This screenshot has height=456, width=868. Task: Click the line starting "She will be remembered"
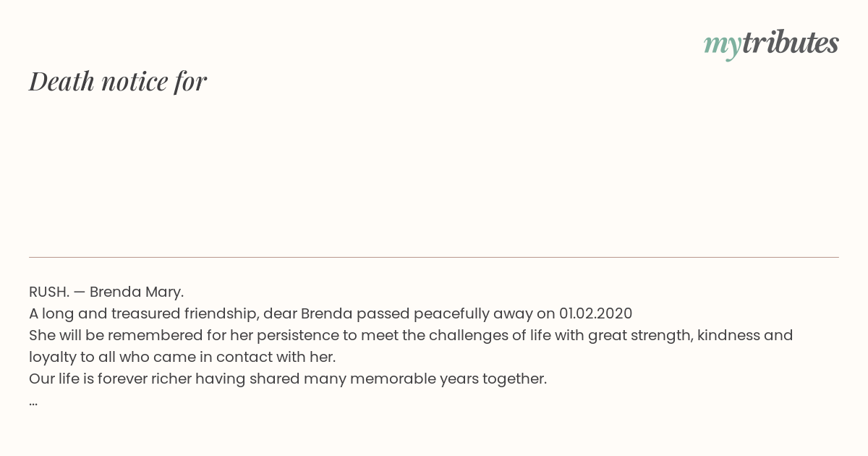tap(411, 336)
